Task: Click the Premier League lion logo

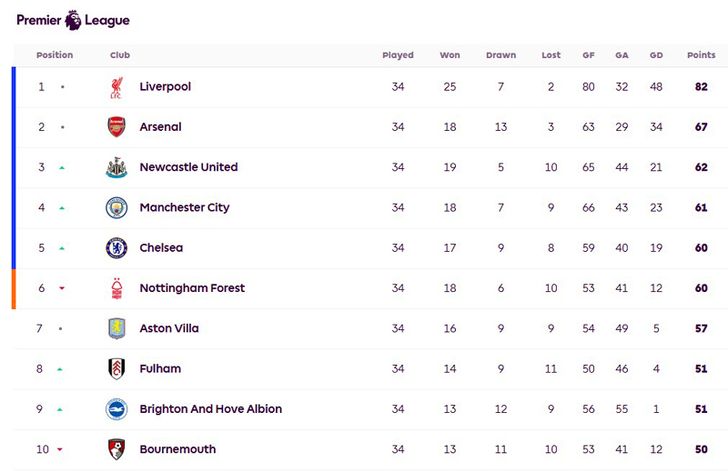Action: (73, 20)
